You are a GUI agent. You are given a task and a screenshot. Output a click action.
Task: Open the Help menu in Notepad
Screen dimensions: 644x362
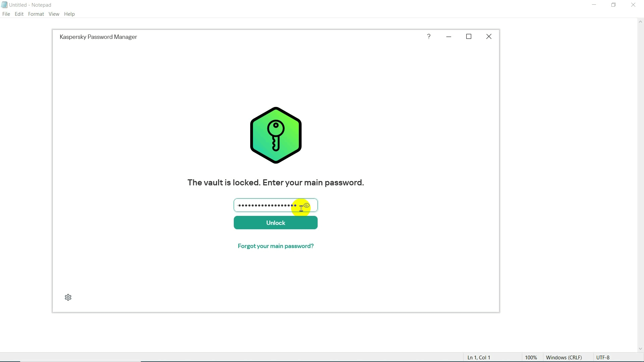[x=69, y=14]
